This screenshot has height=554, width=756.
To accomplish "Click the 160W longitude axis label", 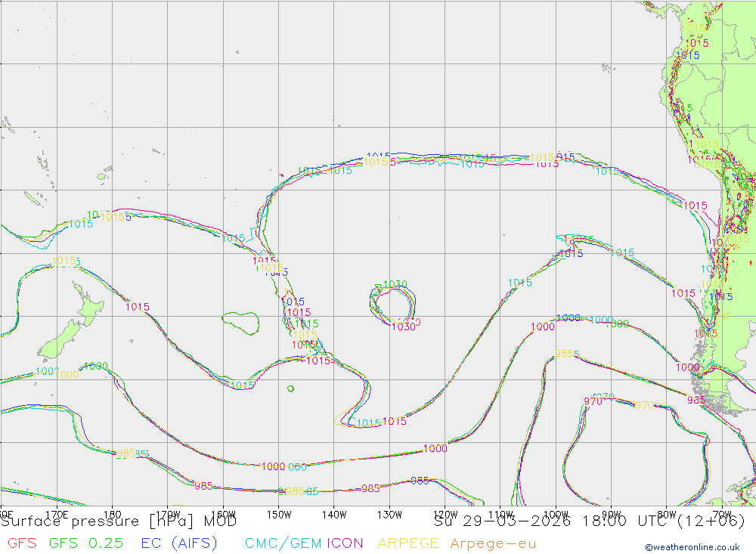I will pyautogui.click(x=223, y=515).
